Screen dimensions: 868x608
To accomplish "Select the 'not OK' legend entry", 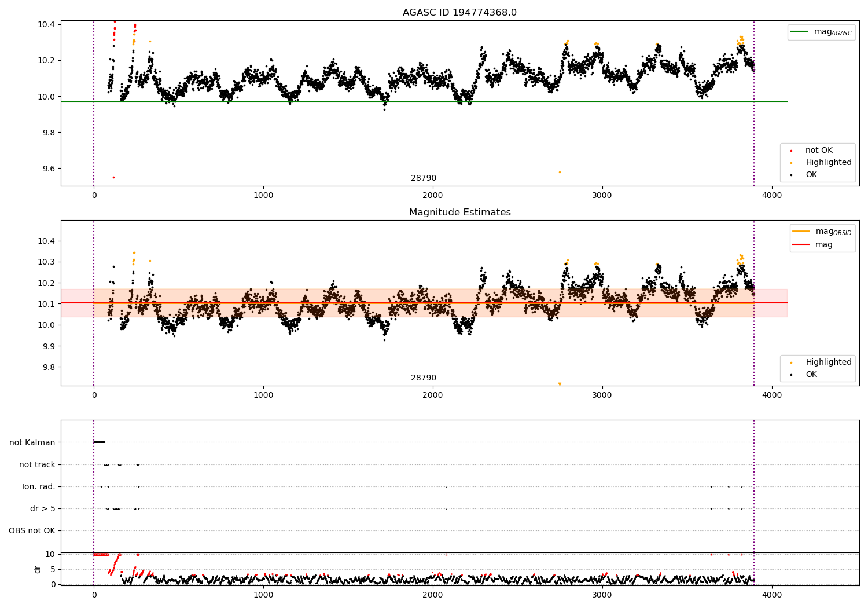I will 818,151.
